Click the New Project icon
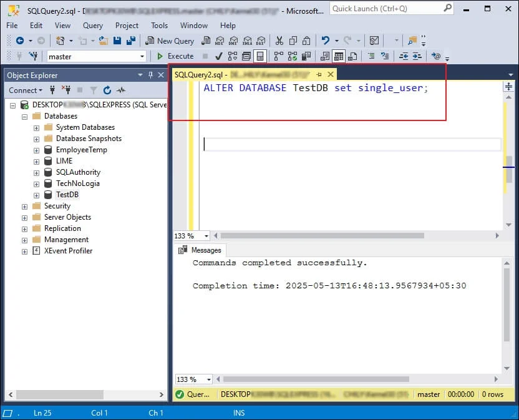The image size is (519, 420). click(61, 41)
